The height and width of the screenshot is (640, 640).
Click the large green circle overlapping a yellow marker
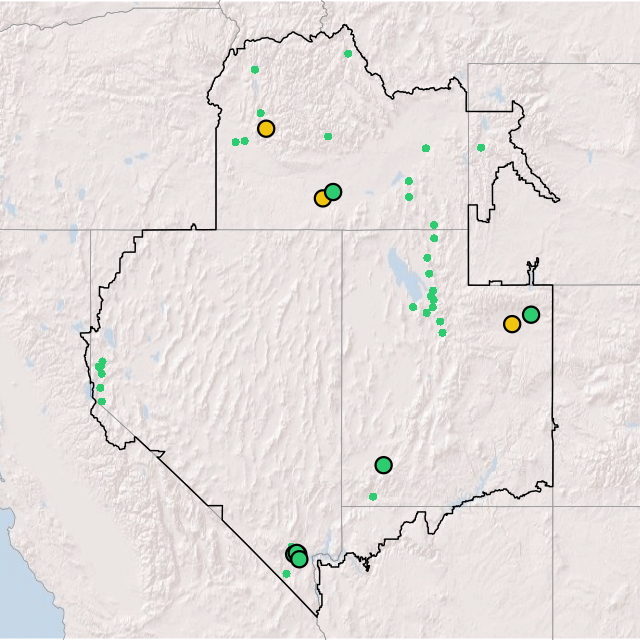(334, 191)
